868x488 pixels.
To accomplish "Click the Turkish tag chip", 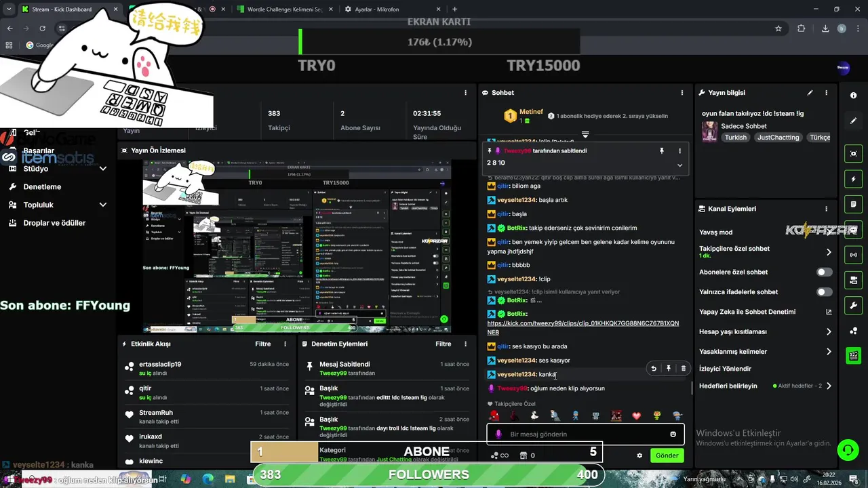I will pos(735,138).
